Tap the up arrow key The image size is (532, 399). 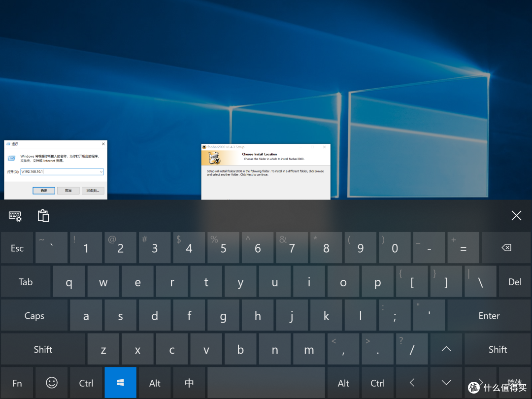coord(446,349)
